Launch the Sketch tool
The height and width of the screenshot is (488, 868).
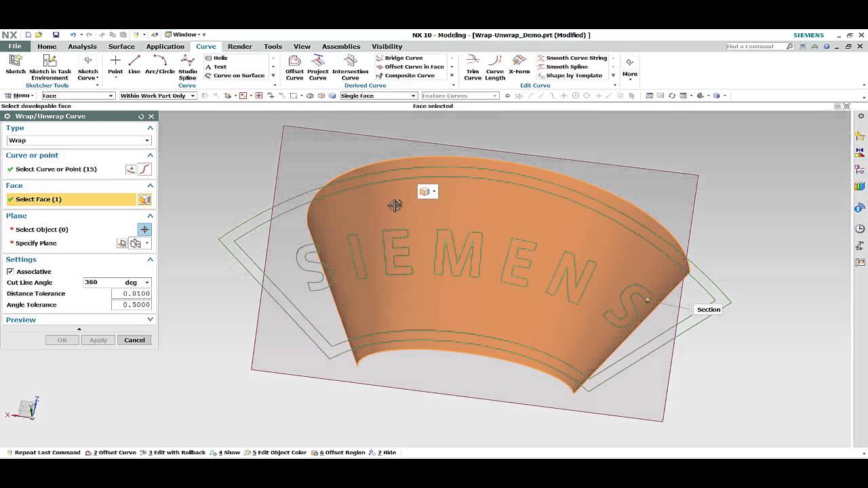pos(15,65)
